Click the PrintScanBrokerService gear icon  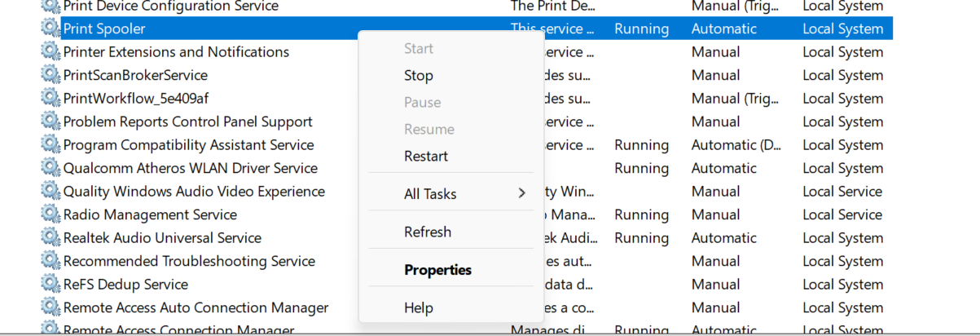[51, 75]
